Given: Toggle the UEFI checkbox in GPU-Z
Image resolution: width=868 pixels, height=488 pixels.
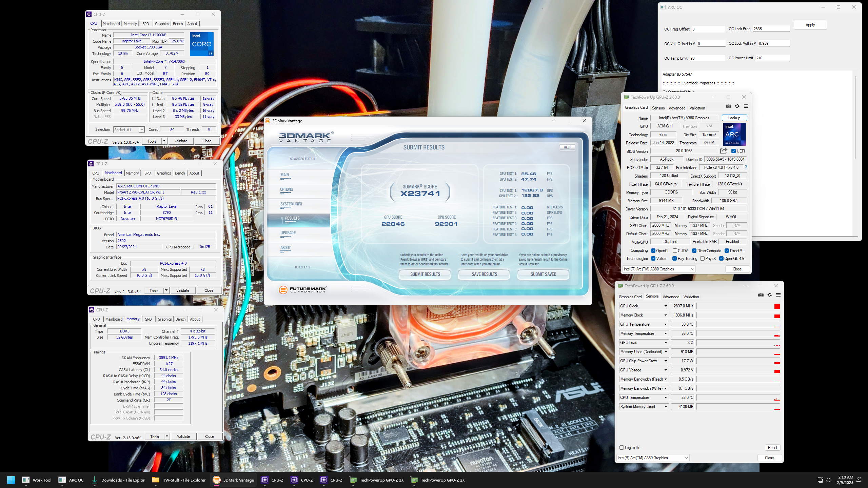Looking at the screenshot, I should pos(733,151).
